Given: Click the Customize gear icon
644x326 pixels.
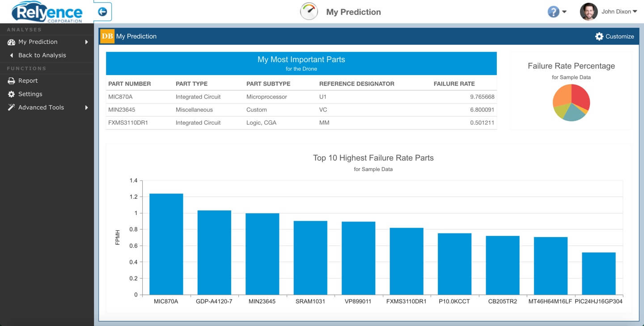Looking at the screenshot, I should pos(599,37).
